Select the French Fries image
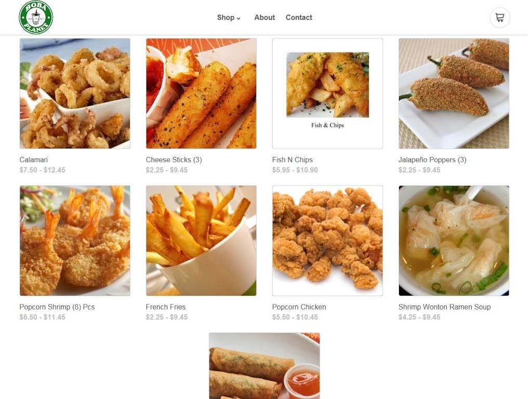Screen dimensions: 532x399 (x=201, y=241)
